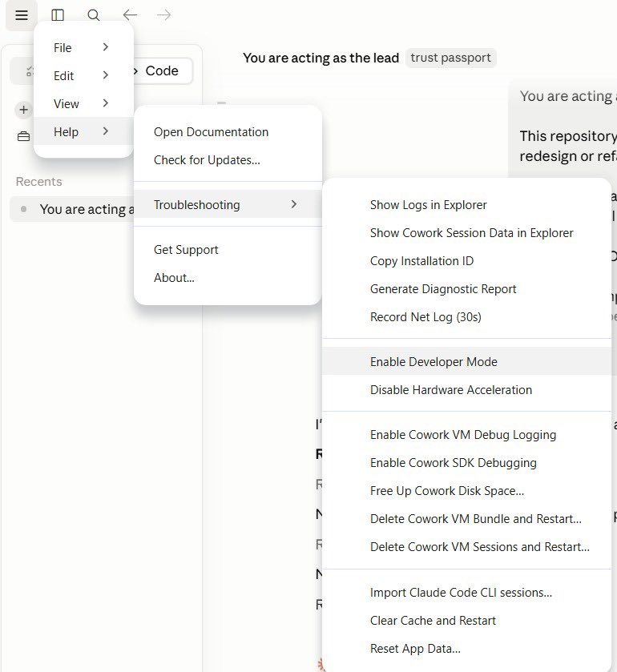
Task: Select Delete Cowork VM Bundle and Restart...
Action: pyautogui.click(x=466, y=518)
